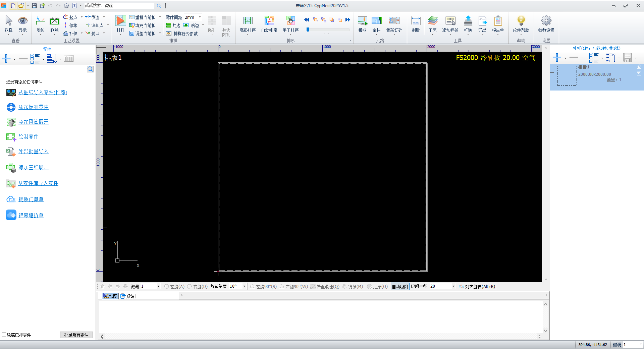Start nesting with the 排样 icon
644x349 pixels.
(120, 24)
